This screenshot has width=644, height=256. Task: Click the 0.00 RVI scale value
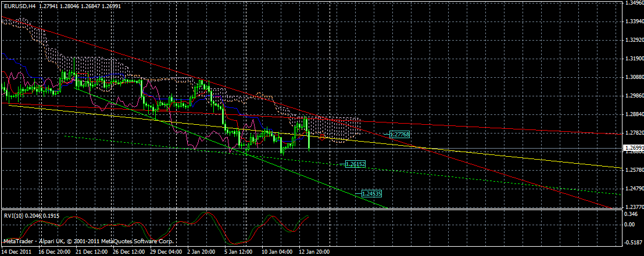[x=629, y=225]
